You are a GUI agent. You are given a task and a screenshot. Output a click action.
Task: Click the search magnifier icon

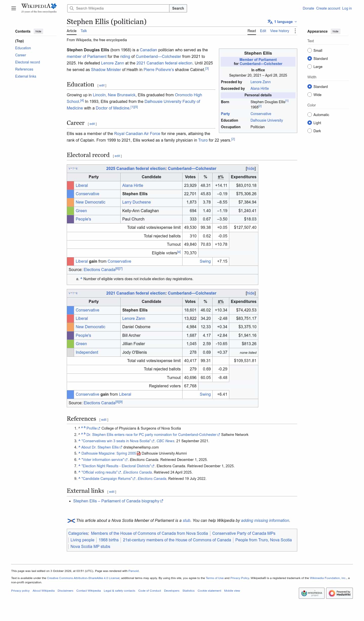coord(72,8)
